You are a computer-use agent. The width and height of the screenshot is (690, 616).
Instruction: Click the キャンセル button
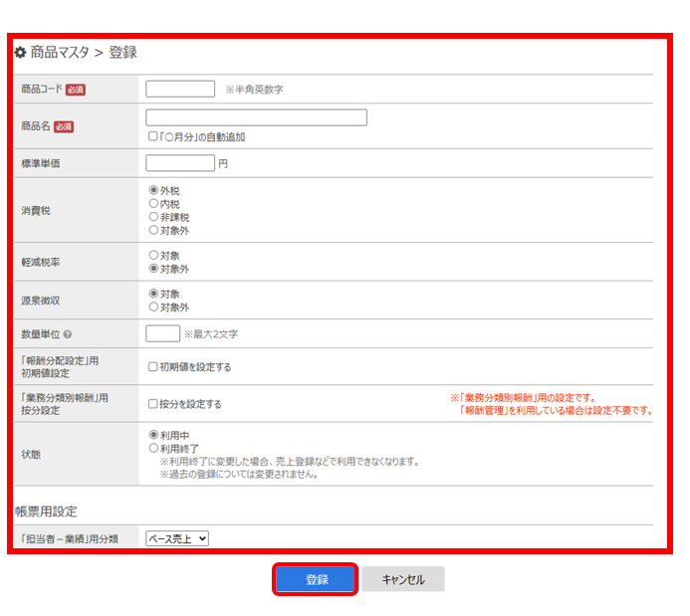pyautogui.click(x=402, y=579)
